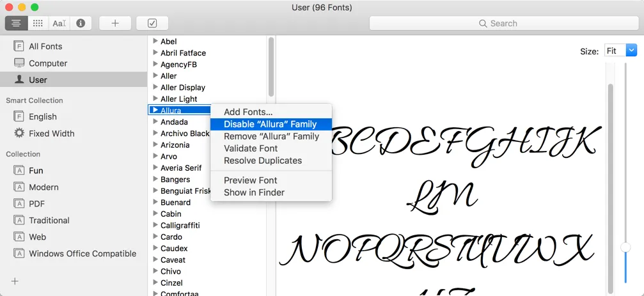Screen dimensions: 644x296
Task: Expand the Allura font family
Action: click(155, 110)
